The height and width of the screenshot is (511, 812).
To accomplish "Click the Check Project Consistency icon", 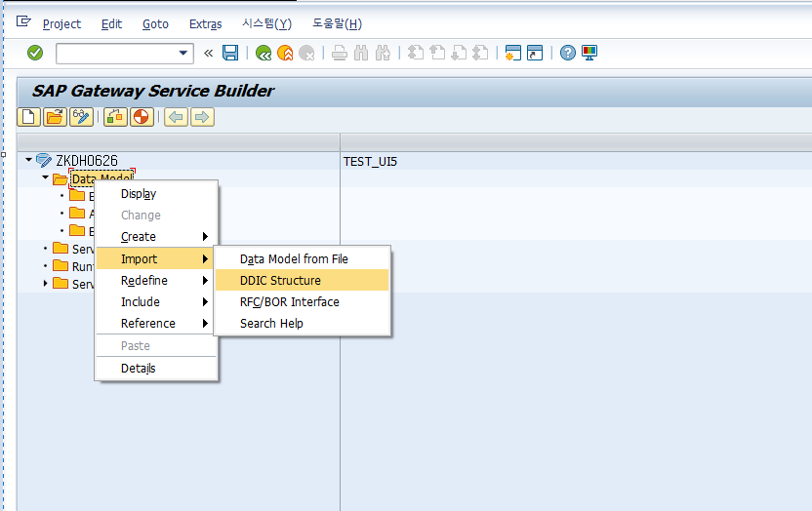I will [x=142, y=117].
